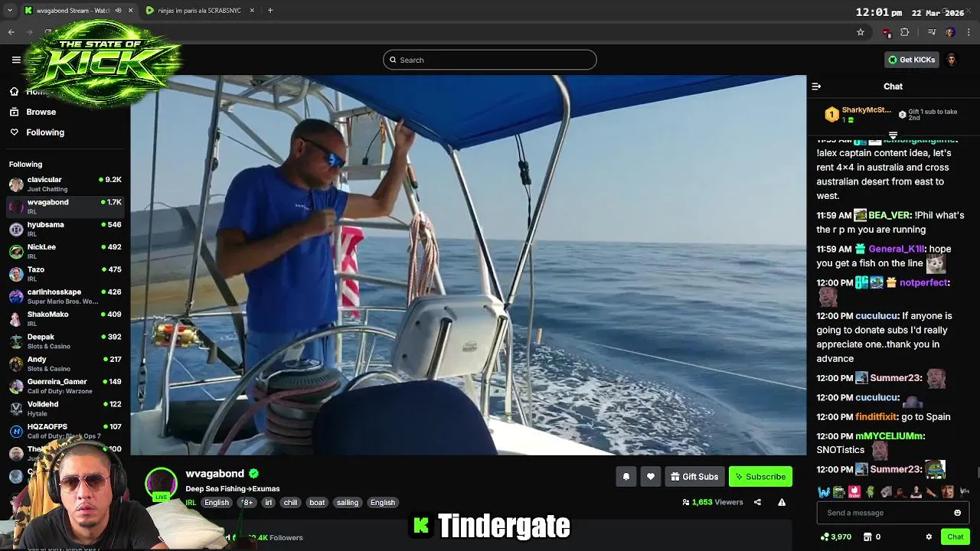Image resolution: width=980 pixels, height=551 pixels.
Task: Open Tazo channel in sidebar
Action: click(65, 274)
